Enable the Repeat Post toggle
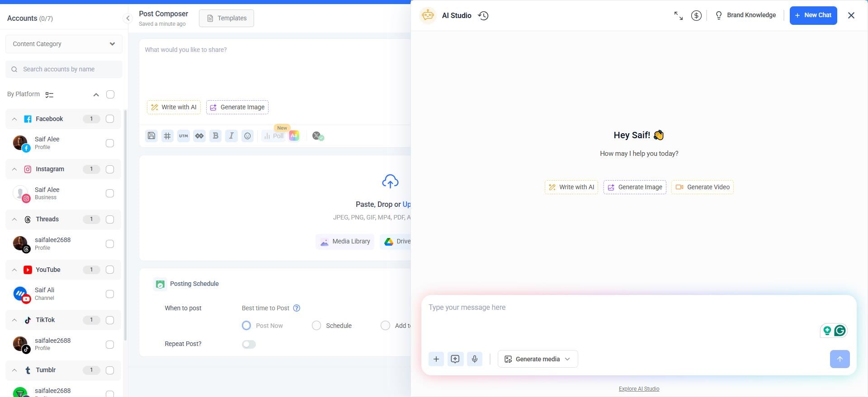This screenshot has width=868, height=397. (x=249, y=344)
